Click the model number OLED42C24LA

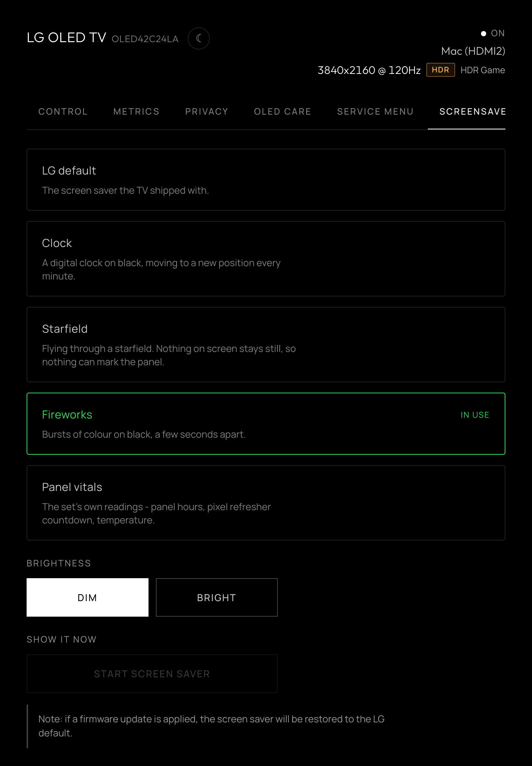tap(145, 39)
